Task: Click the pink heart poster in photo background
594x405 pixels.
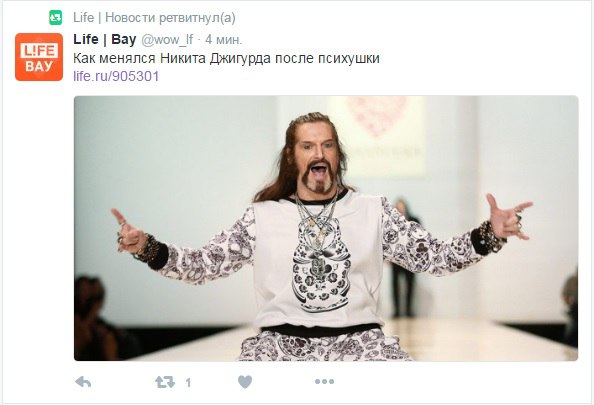Action: pyautogui.click(x=375, y=116)
